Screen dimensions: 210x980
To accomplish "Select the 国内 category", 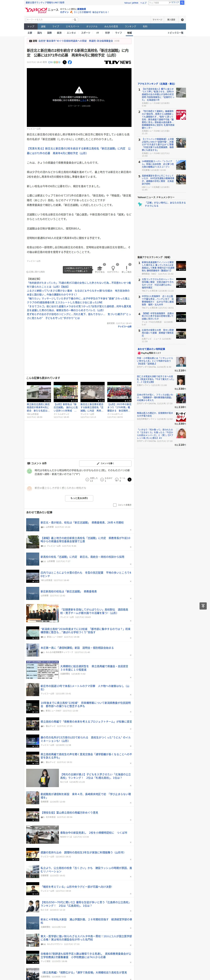I will click(40, 33).
